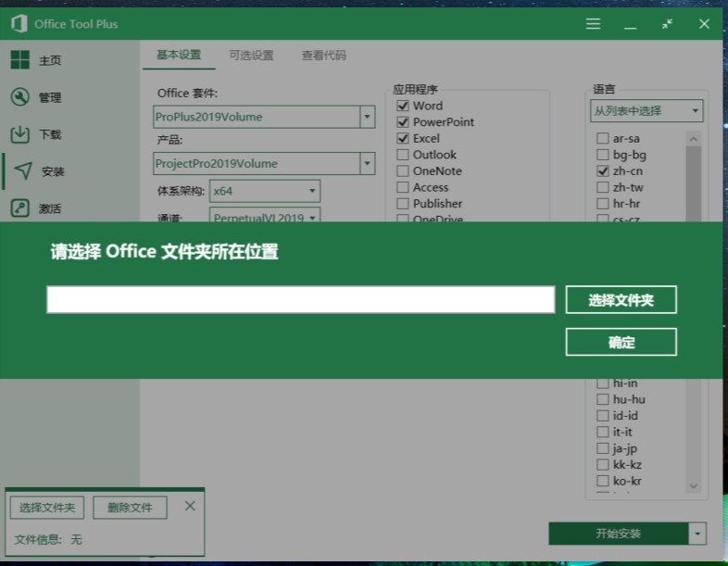Open the activate key icon

[19, 208]
